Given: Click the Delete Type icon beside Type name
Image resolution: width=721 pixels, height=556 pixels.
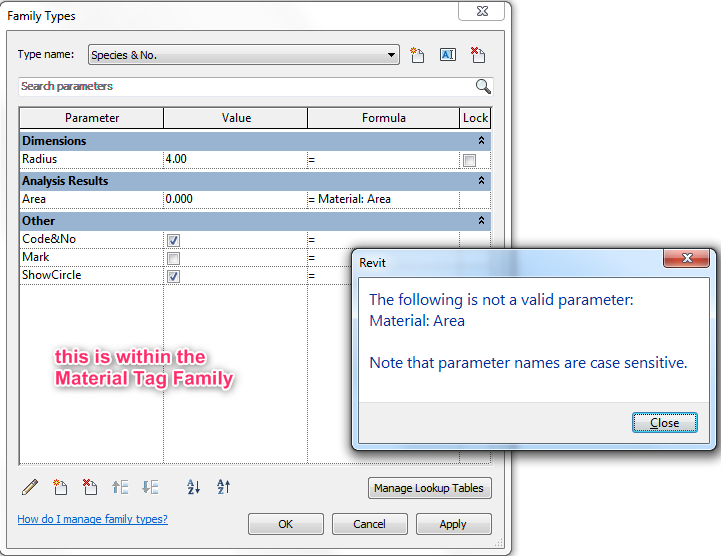Looking at the screenshot, I should click(x=478, y=55).
